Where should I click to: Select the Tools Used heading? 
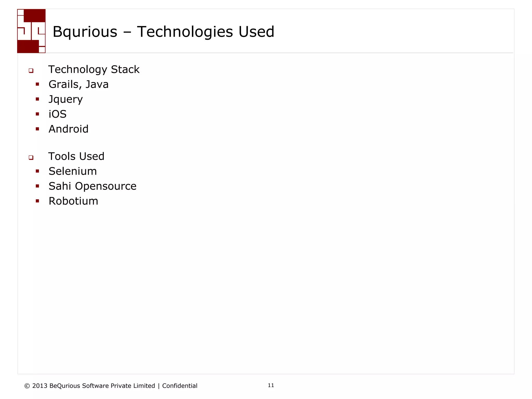click(x=76, y=156)
